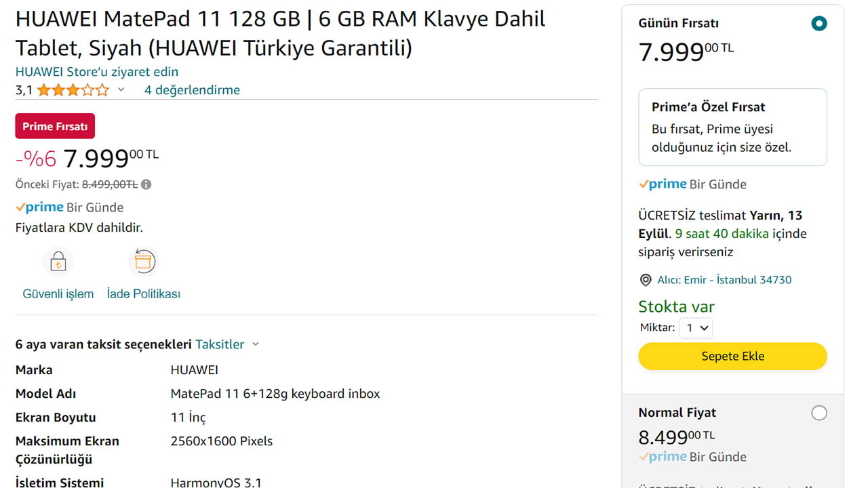Visit the HUAWEI Store link

(97, 72)
